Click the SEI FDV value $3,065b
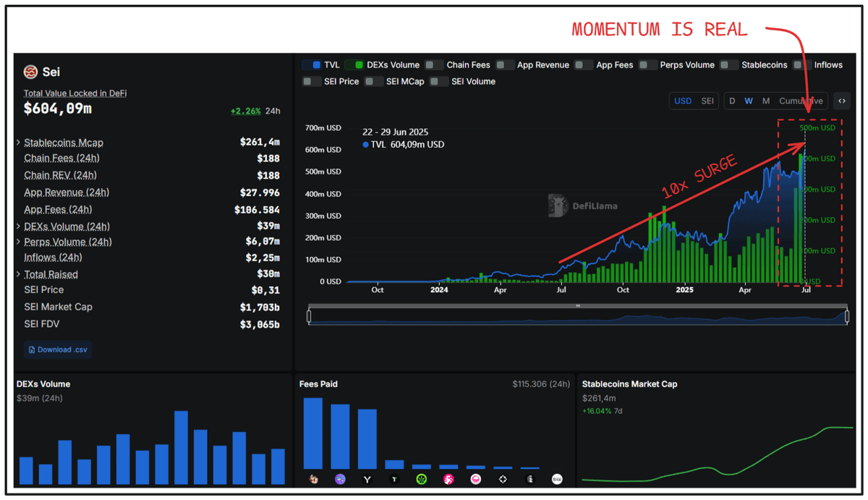Screen dimensions: 868x500 (x=260, y=325)
